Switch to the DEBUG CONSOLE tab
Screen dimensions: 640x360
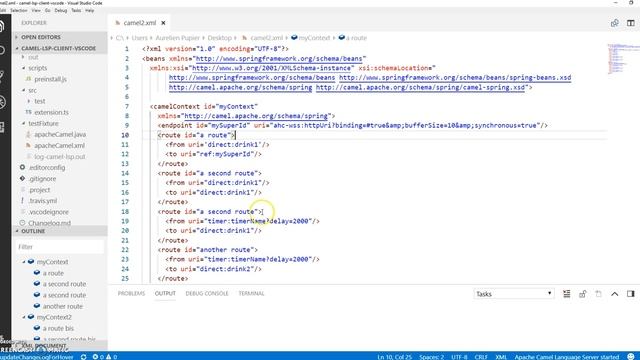point(207,293)
